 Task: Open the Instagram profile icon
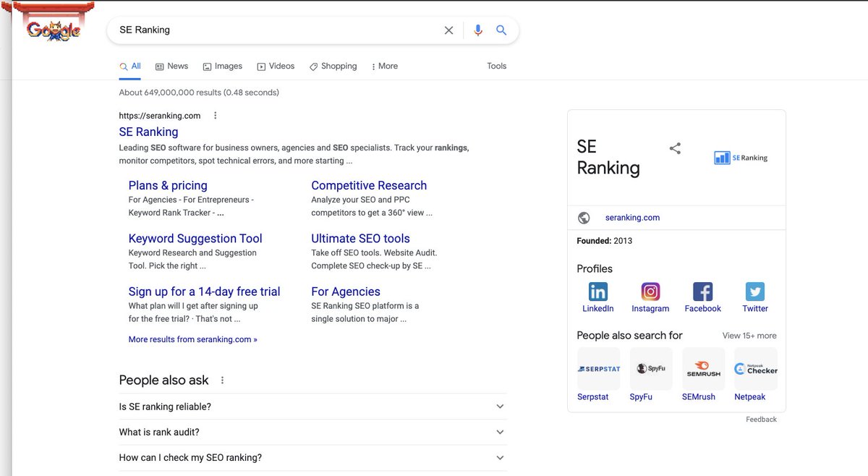pyautogui.click(x=650, y=292)
